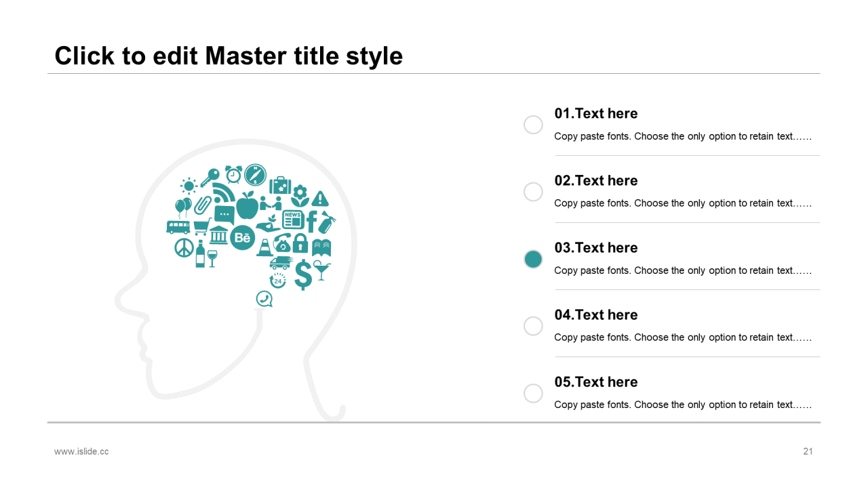Screen dimensions: 868x488
Task: Click the slide number 21
Action: [808, 451]
